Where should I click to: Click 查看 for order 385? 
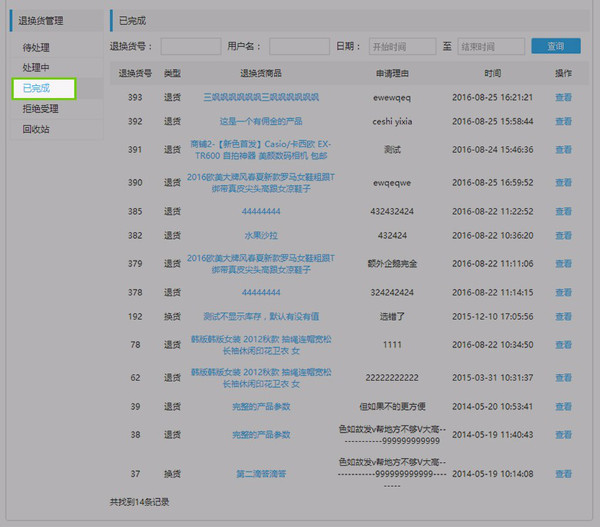tap(563, 211)
